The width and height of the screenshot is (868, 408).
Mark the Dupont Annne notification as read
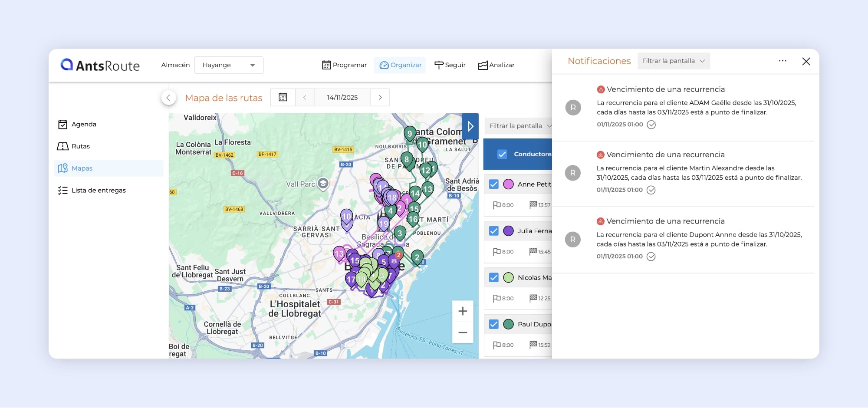[x=651, y=257]
